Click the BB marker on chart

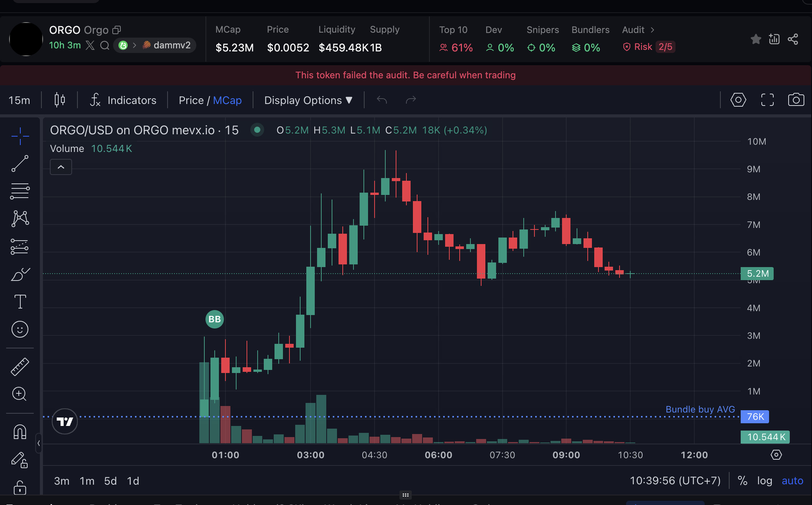point(214,319)
